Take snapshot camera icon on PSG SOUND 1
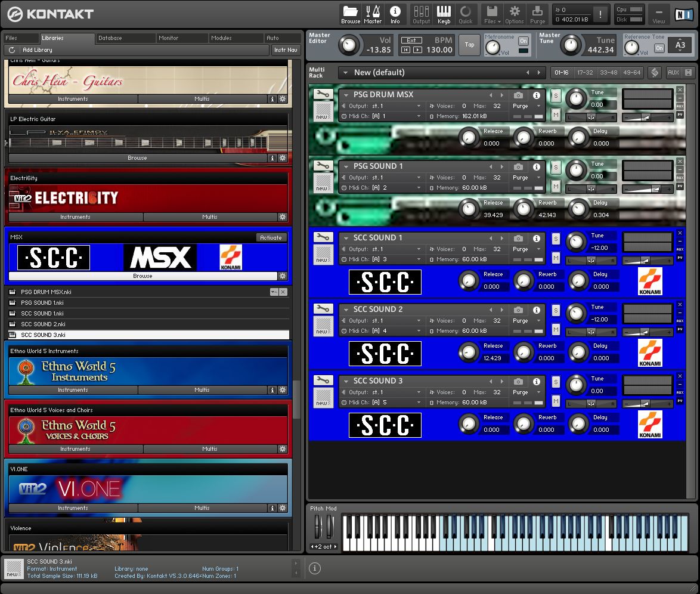700x594 pixels. coord(518,166)
